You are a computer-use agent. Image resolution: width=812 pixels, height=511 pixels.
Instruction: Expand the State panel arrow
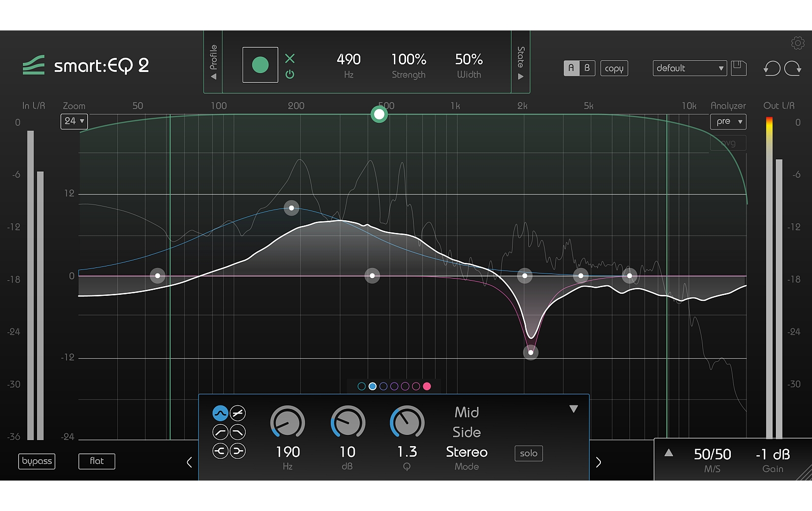[x=521, y=77]
